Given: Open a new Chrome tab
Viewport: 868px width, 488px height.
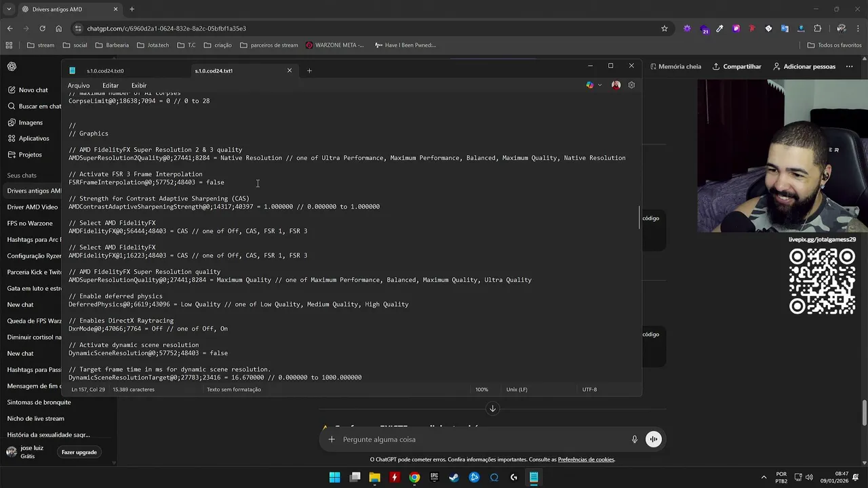Looking at the screenshot, I should [132, 9].
